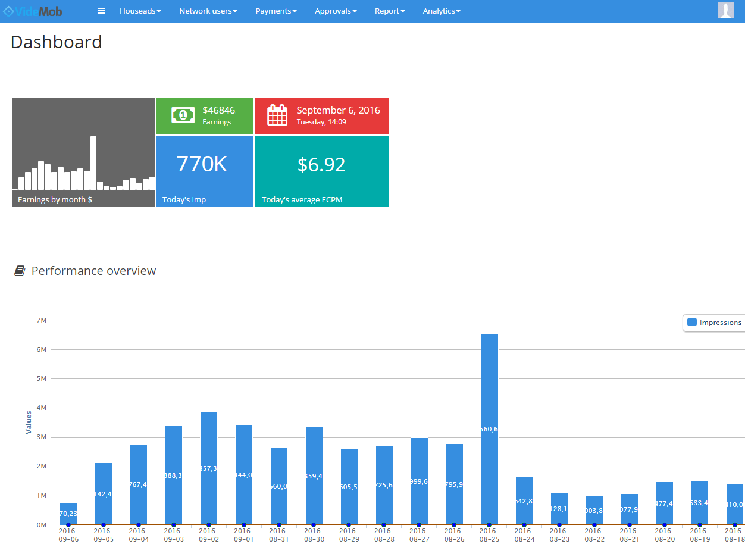Open the Earnings by month mini chart widget
This screenshot has width=745, height=560.
click(83, 152)
